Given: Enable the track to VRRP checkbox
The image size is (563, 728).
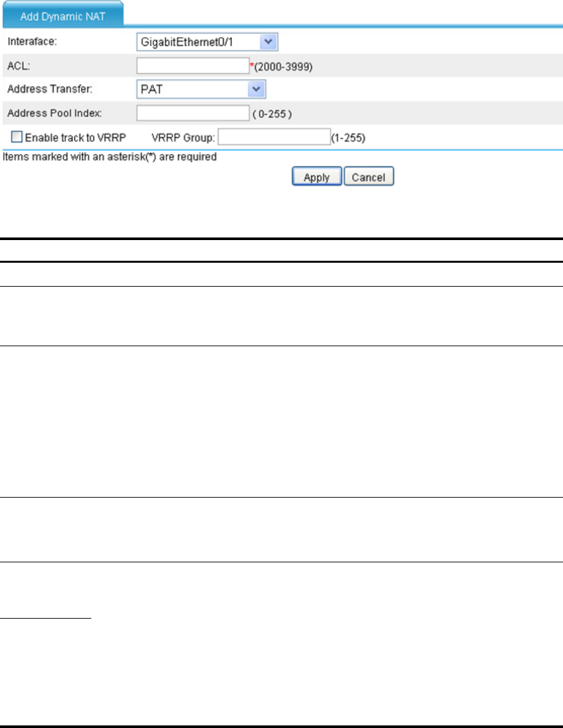Looking at the screenshot, I should pyautogui.click(x=17, y=137).
